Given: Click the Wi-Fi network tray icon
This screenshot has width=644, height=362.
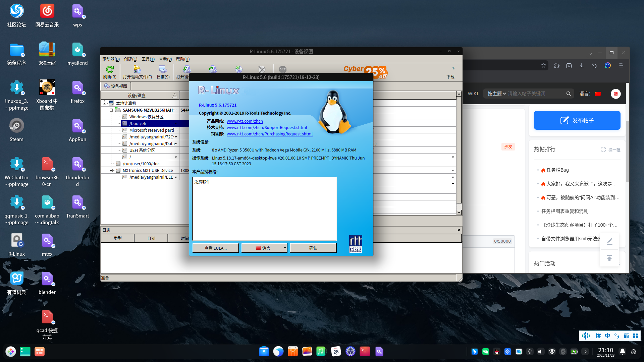Looking at the screenshot, I should 552,352.
